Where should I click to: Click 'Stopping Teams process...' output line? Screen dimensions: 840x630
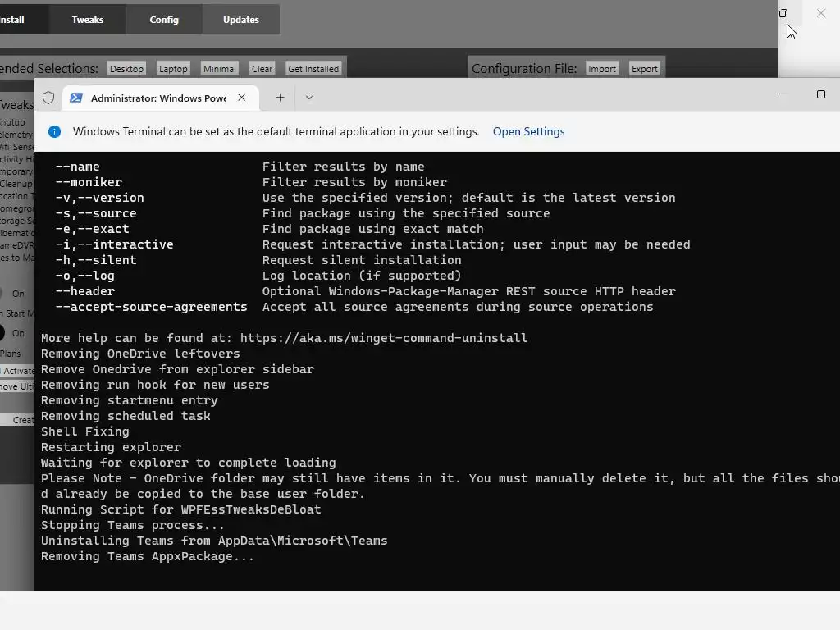pos(133,525)
